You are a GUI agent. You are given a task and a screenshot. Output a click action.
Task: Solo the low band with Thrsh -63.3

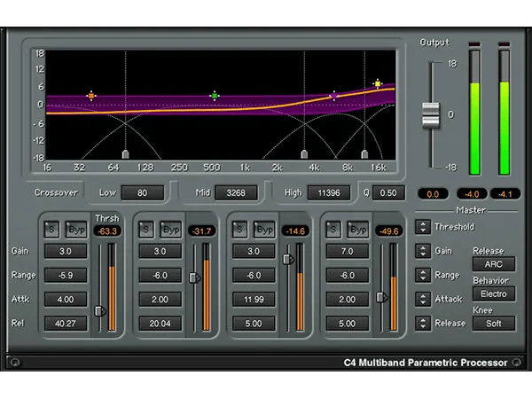pos(52,230)
